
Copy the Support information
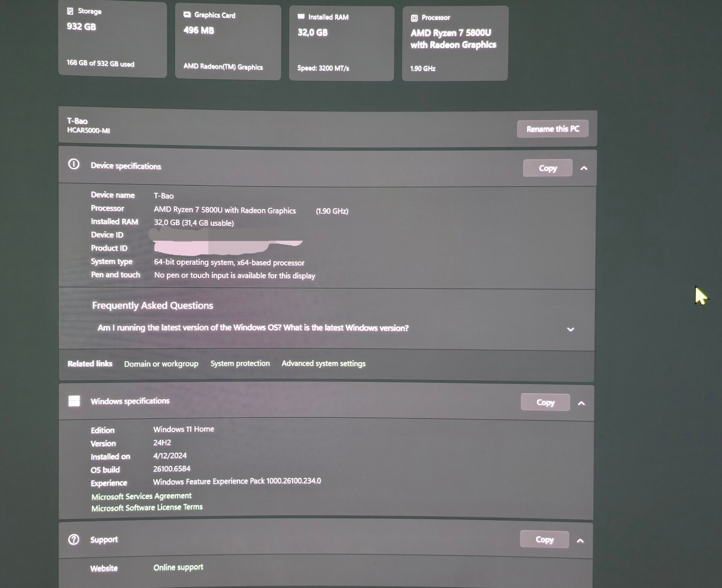point(544,540)
